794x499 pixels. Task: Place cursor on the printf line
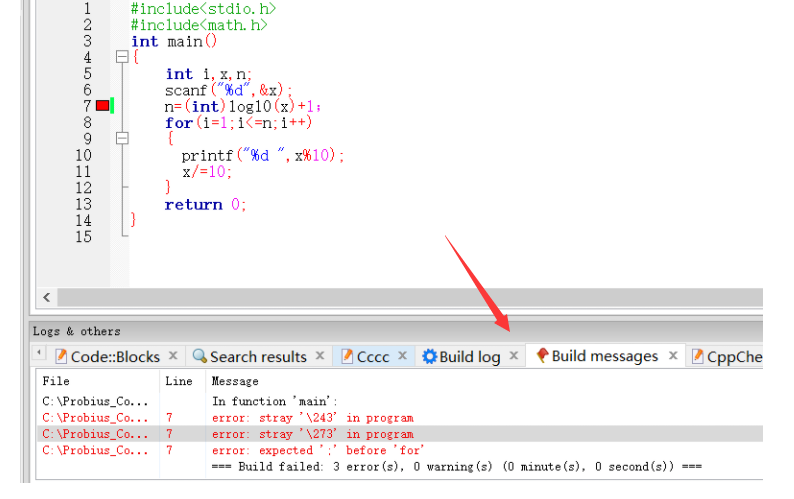(x=263, y=156)
